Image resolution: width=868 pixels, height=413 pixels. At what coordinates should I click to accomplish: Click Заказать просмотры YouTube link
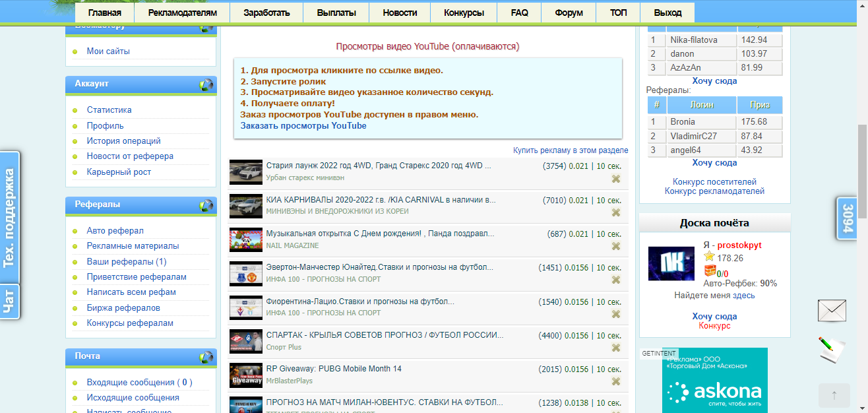pyautogui.click(x=303, y=125)
